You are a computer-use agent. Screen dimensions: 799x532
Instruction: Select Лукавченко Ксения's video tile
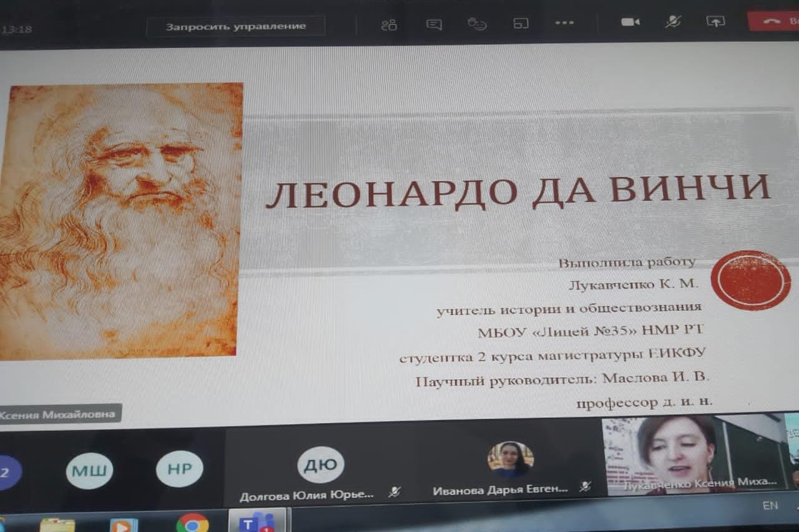click(693, 455)
